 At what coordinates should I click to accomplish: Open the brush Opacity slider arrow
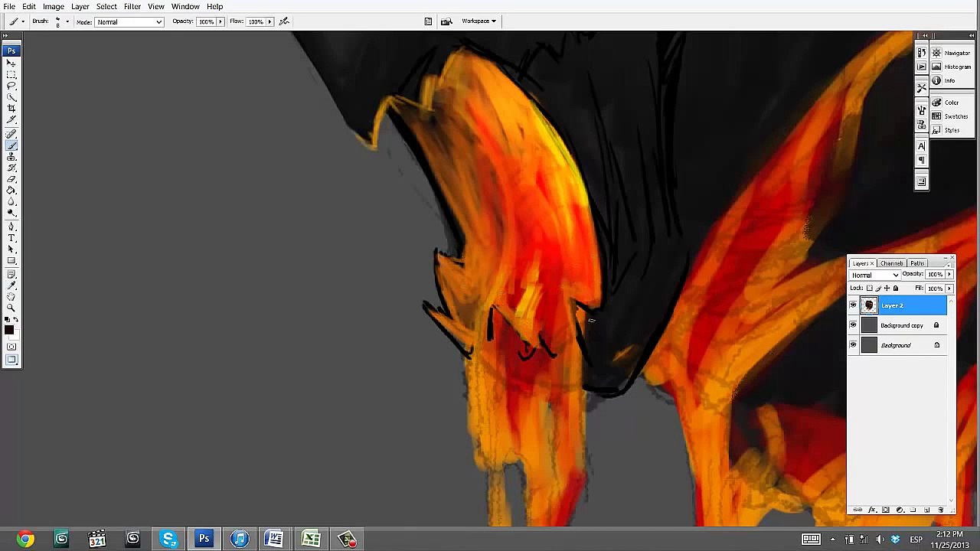tap(220, 21)
